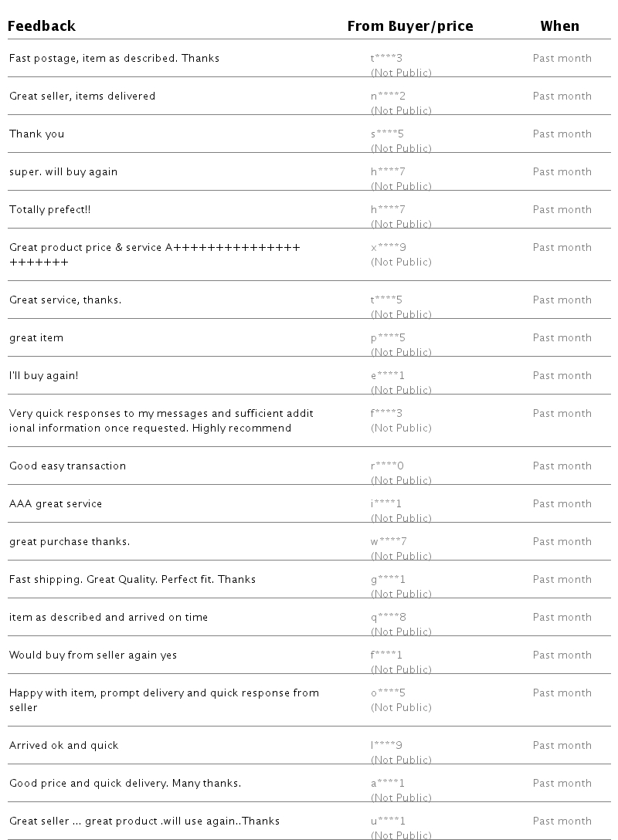Click "Past month" beside "Thank you" feedback
This screenshot has height=840, width=618.
pos(562,134)
